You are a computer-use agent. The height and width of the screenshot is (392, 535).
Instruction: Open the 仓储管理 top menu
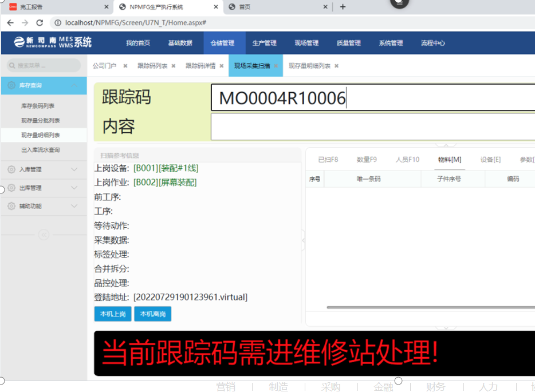pyautogui.click(x=222, y=43)
